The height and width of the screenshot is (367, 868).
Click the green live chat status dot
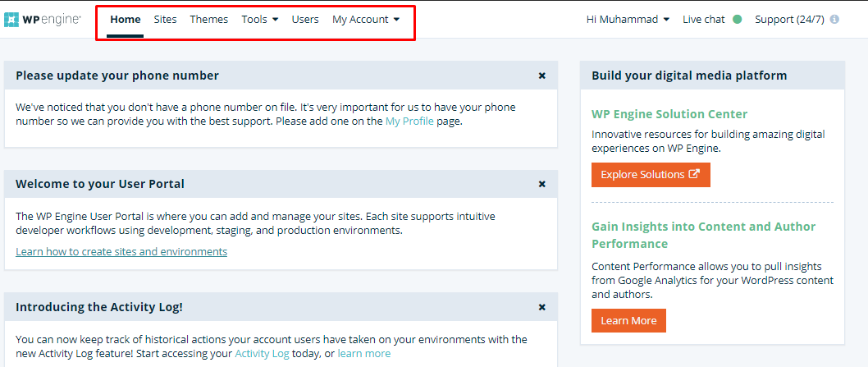click(737, 20)
